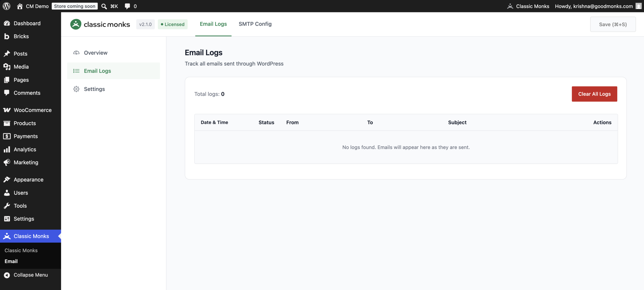Click the WordPress Settings sliders icon
This screenshot has height=290, width=644.
pyautogui.click(x=7, y=219)
